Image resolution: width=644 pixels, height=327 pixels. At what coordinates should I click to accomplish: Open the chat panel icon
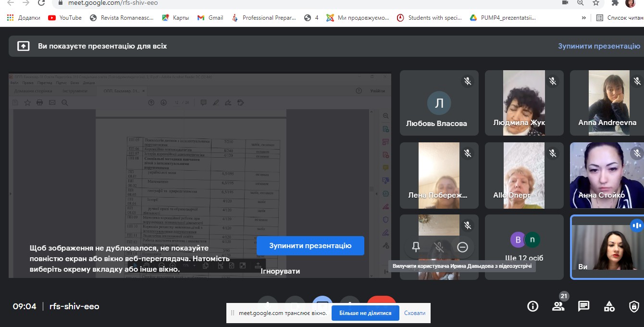(583, 306)
